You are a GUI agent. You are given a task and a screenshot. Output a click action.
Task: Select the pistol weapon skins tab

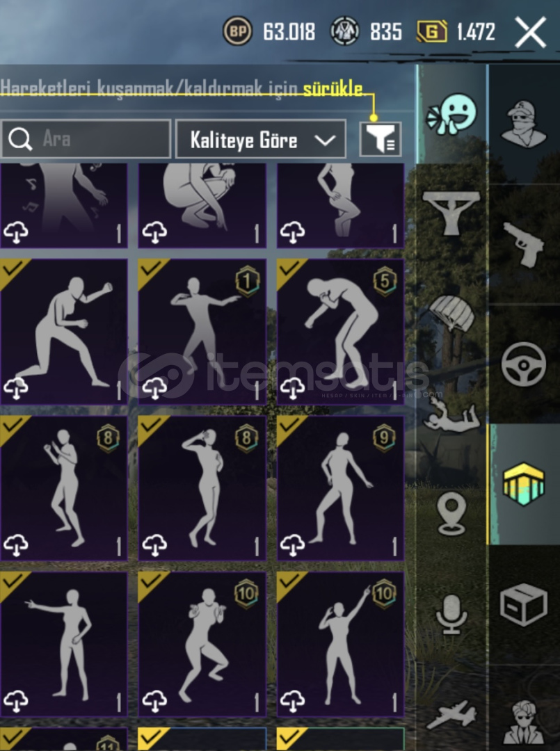click(523, 244)
